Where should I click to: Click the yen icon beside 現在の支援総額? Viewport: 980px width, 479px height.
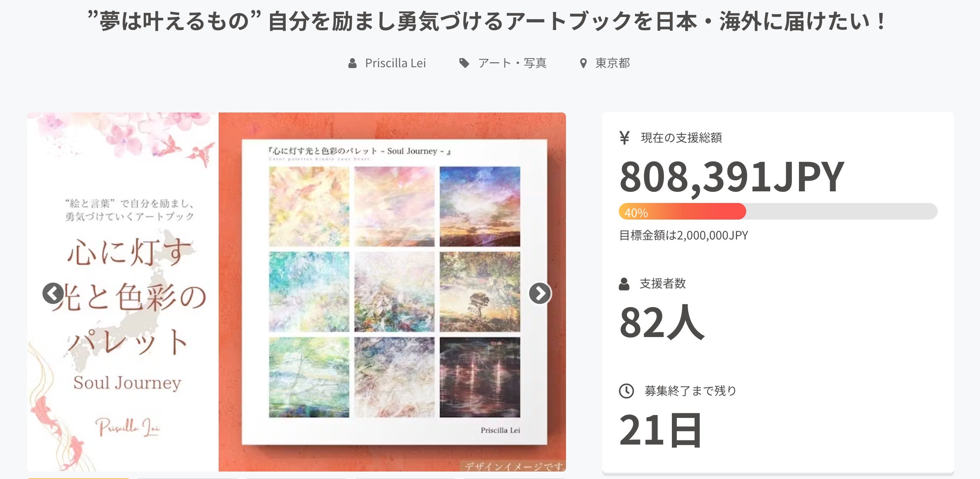point(624,137)
